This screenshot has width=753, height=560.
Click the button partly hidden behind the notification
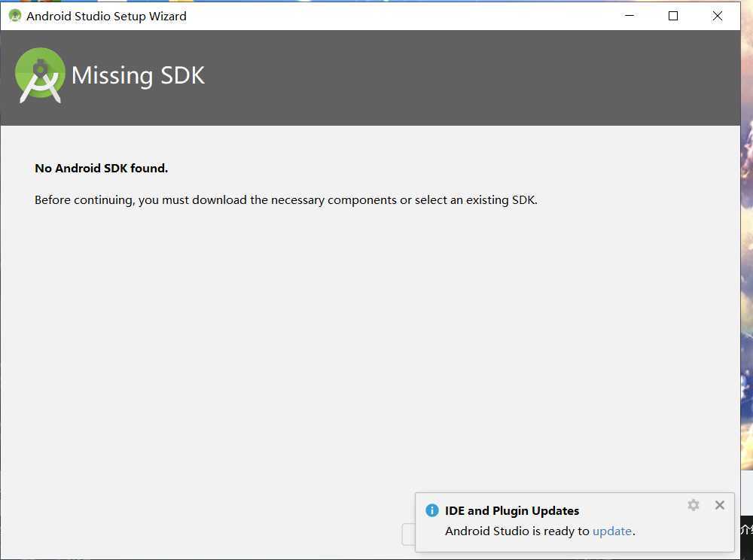(x=408, y=534)
